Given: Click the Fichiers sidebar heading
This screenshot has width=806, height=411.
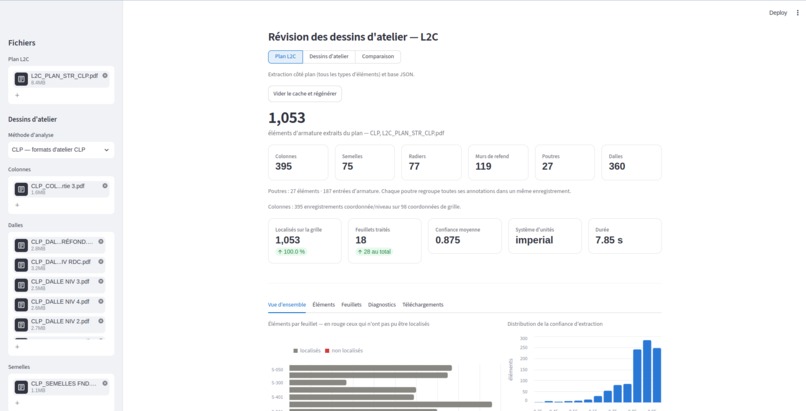Looking at the screenshot, I should tap(22, 43).
